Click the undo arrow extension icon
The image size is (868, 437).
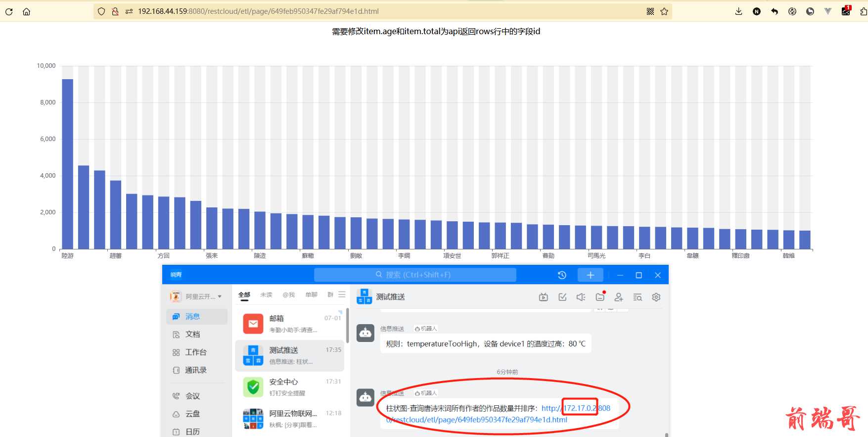click(x=775, y=11)
